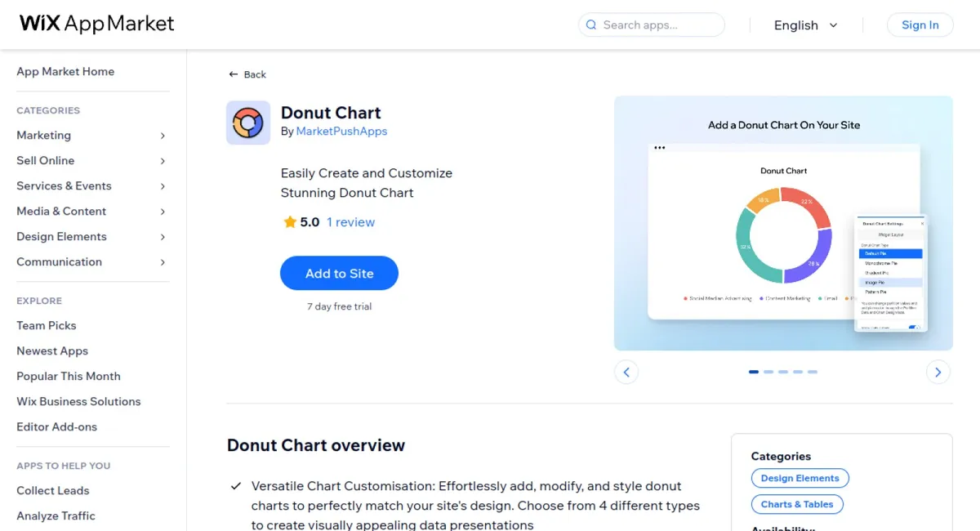The height and width of the screenshot is (531, 980).
Task: Open the search apps field magnifier
Action: coord(590,25)
